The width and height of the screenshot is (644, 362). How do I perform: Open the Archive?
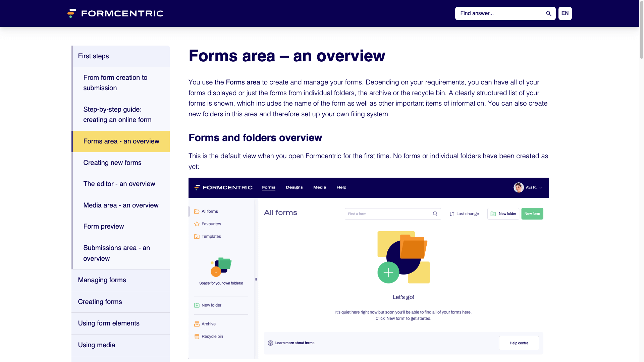coord(208,324)
